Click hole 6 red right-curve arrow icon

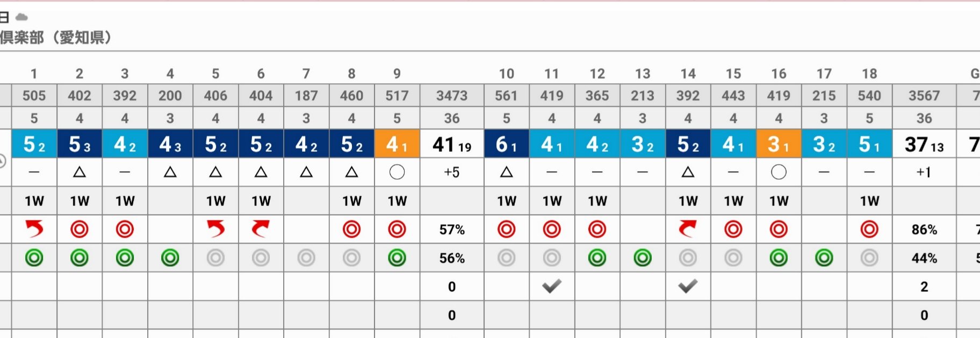coord(261,229)
